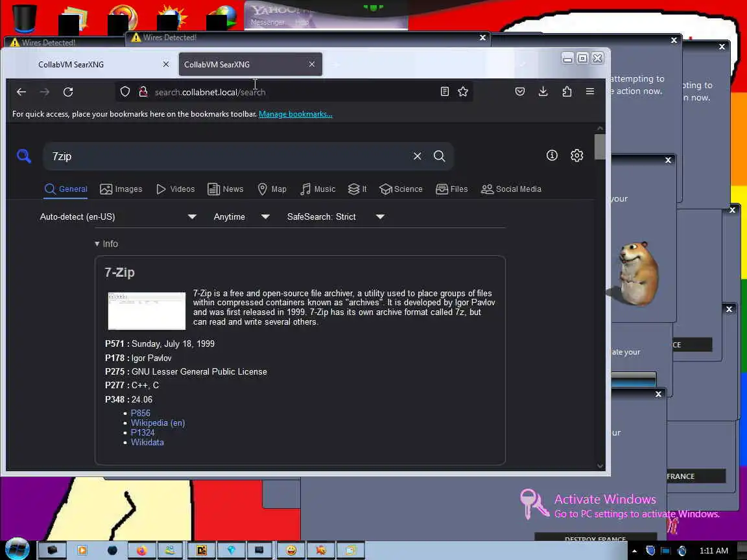Viewport: 747px width, 560px height.
Task: Open the Wikidata link
Action: [x=147, y=443]
